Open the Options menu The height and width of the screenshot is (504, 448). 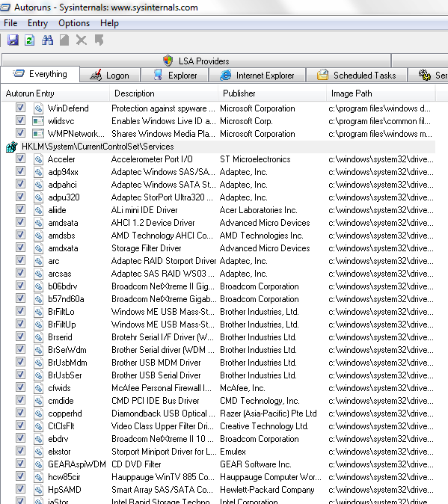click(x=74, y=23)
